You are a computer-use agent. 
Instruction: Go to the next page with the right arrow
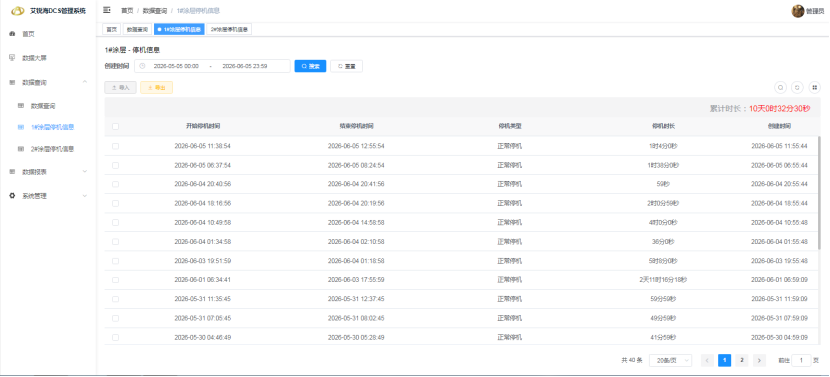click(760, 360)
